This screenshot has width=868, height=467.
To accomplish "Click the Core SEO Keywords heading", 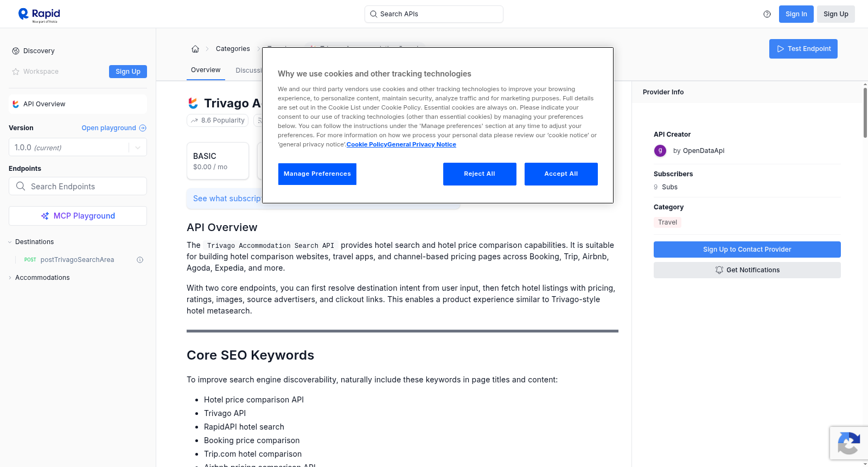I will tap(250, 355).
